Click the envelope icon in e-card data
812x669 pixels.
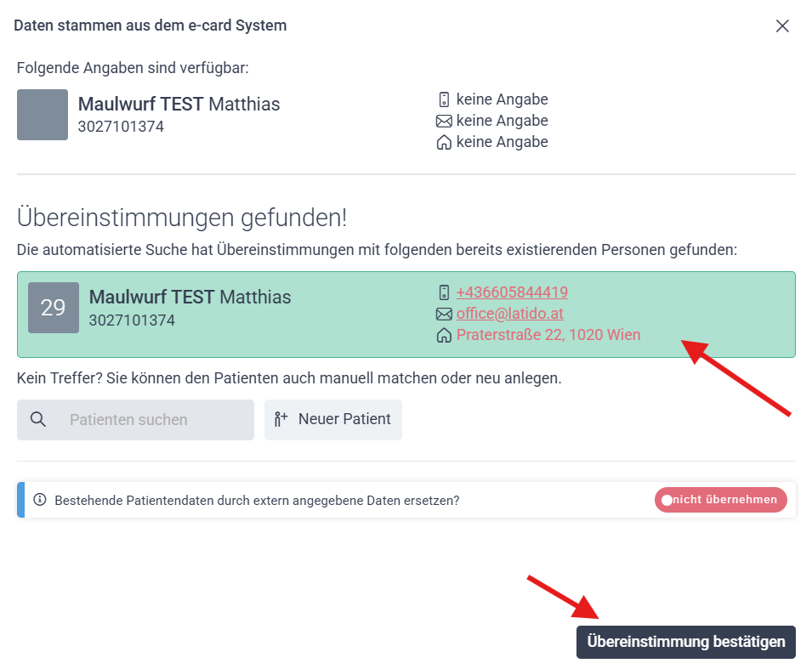tap(444, 122)
